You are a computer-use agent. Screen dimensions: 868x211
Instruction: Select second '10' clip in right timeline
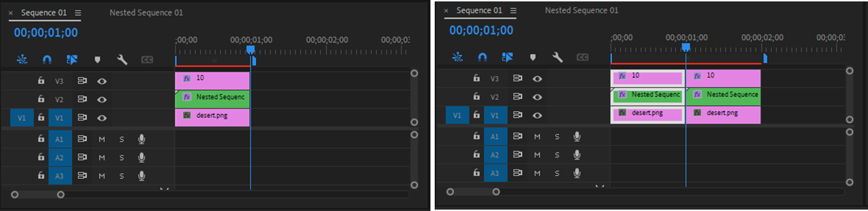723,78
